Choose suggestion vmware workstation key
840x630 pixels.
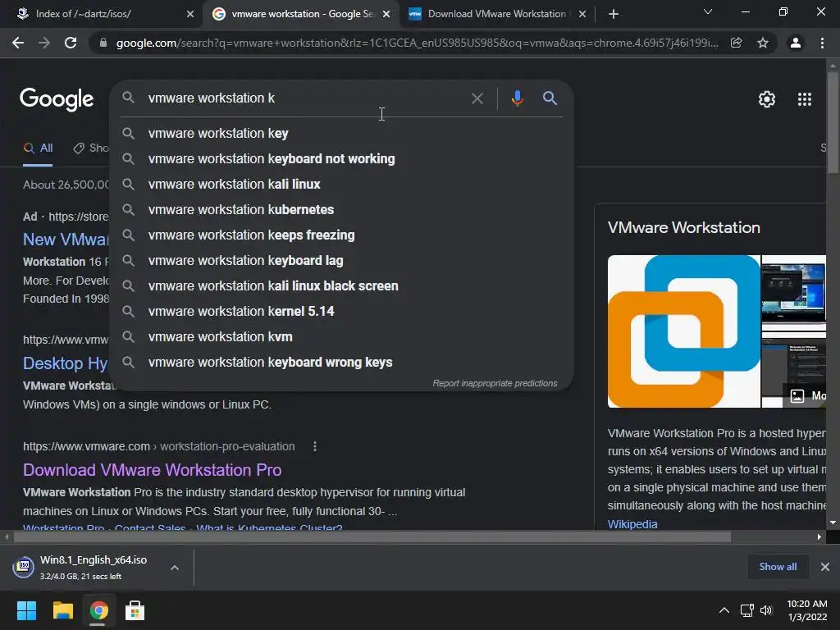(342, 134)
